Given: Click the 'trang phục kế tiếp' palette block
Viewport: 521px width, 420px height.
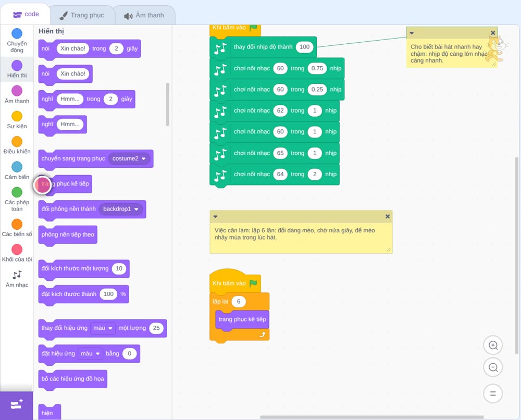Looking at the screenshot, I should pos(65,184).
